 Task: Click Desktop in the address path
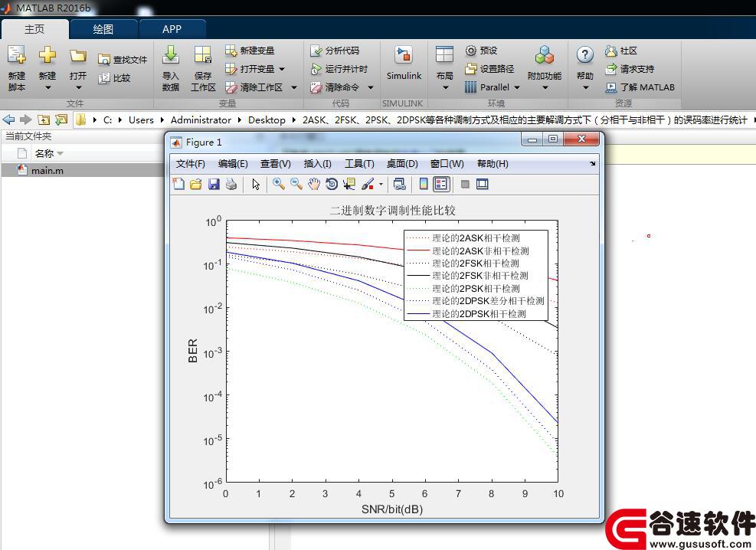pos(267,120)
